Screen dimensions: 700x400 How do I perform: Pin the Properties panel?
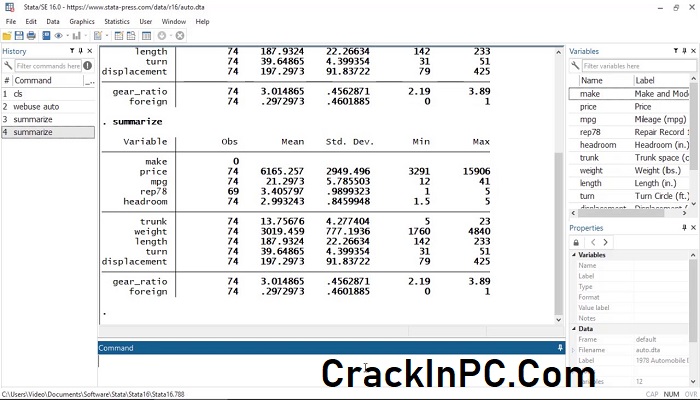(684, 228)
